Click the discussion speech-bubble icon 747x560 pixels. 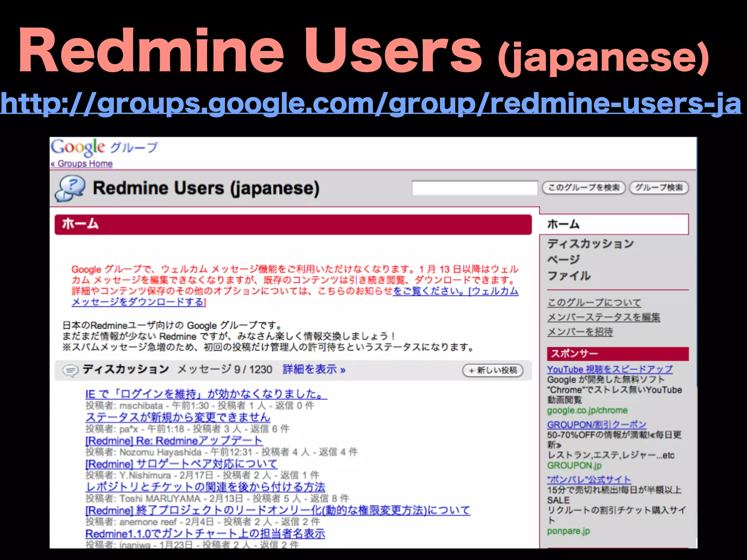coord(70,370)
